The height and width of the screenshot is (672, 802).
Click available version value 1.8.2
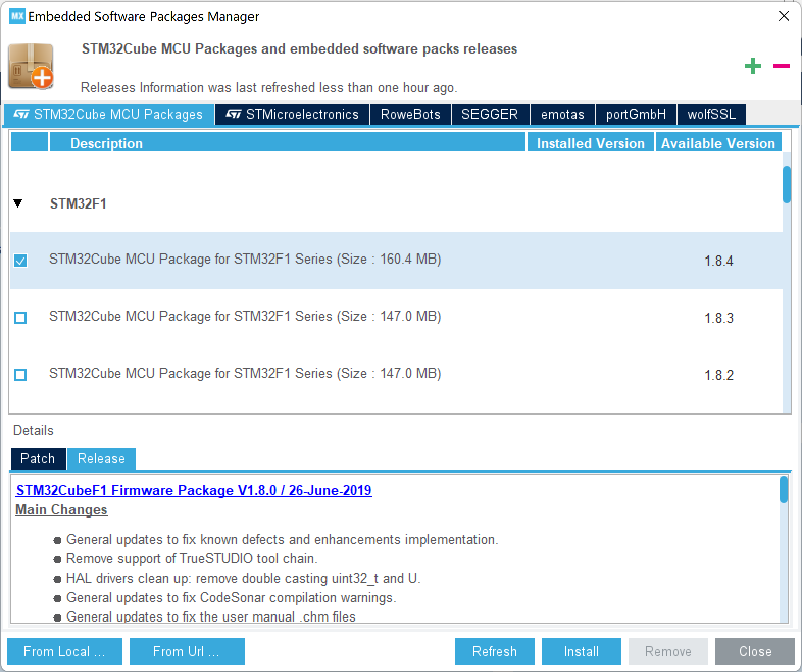719,375
